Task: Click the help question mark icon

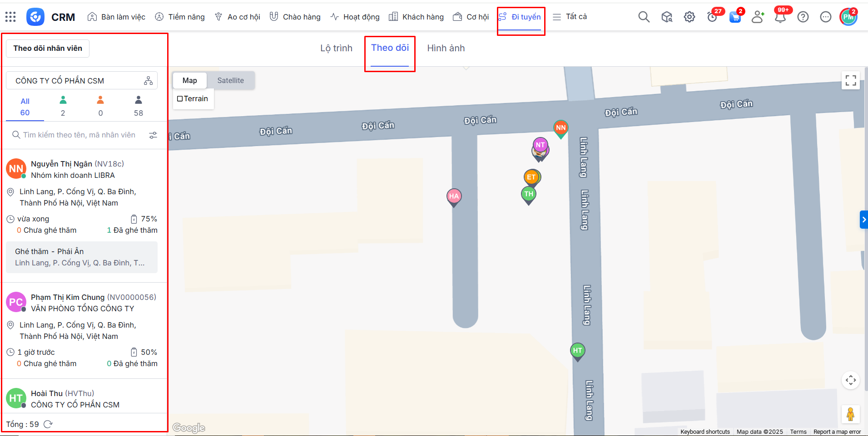Action: (x=803, y=17)
